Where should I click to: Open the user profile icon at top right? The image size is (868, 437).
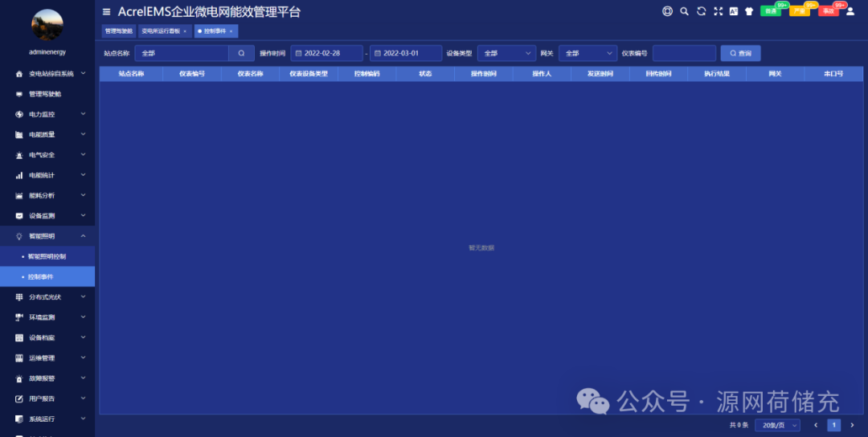click(x=850, y=11)
